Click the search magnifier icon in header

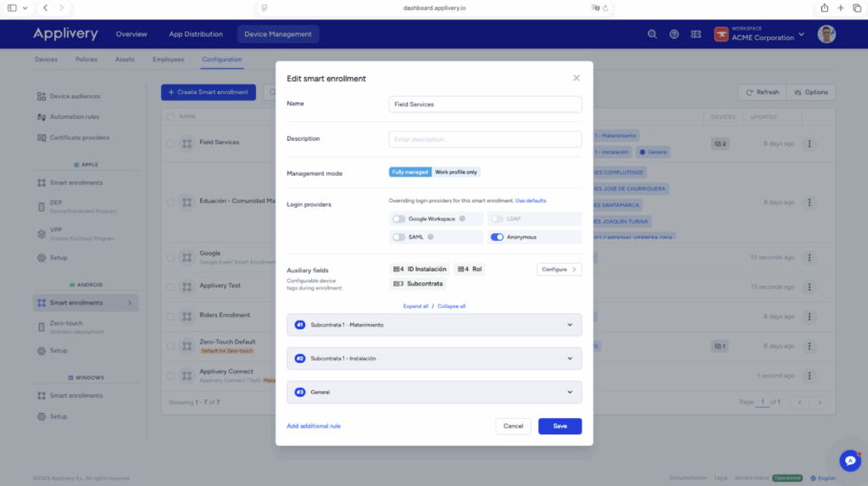click(652, 35)
